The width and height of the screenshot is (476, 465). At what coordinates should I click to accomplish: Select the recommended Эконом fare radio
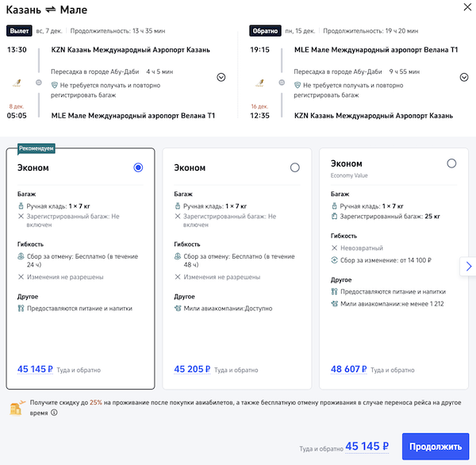coord(139,167)
